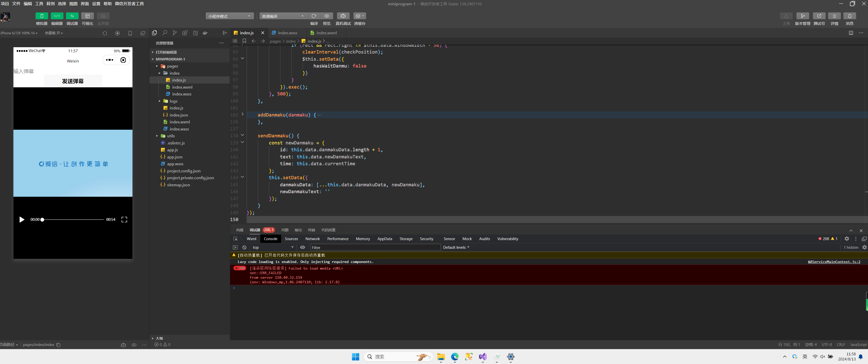Toggle the 编辑器 editor panel

pos(57,16)
